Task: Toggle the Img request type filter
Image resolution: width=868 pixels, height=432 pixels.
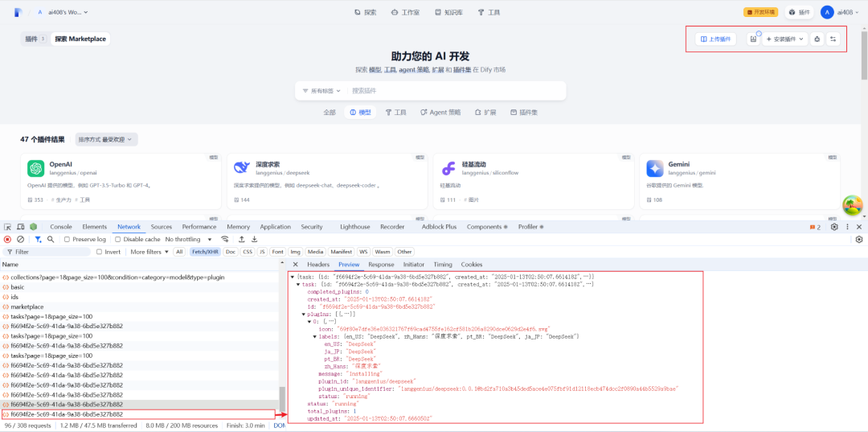Action: (296, 252)
